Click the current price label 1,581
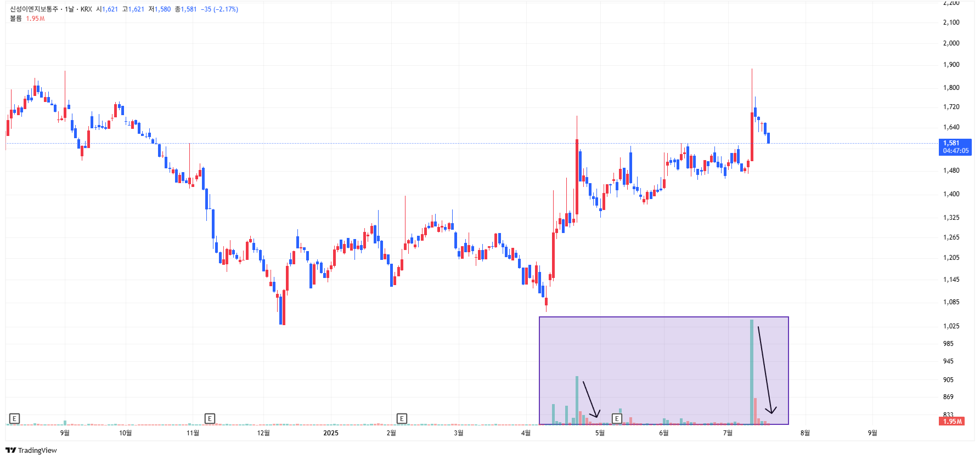Screen dimensions: 980x460 point(955,147)
